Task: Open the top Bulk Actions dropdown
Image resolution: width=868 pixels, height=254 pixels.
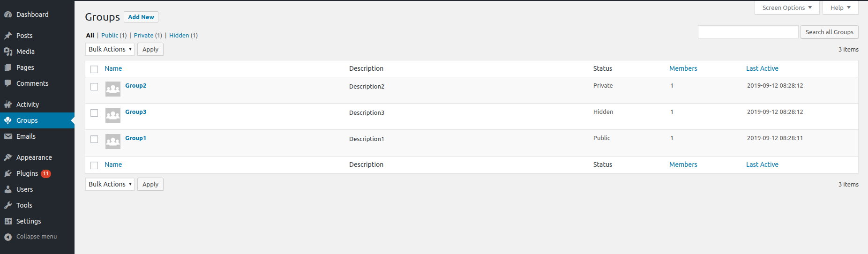Action: 110,49
